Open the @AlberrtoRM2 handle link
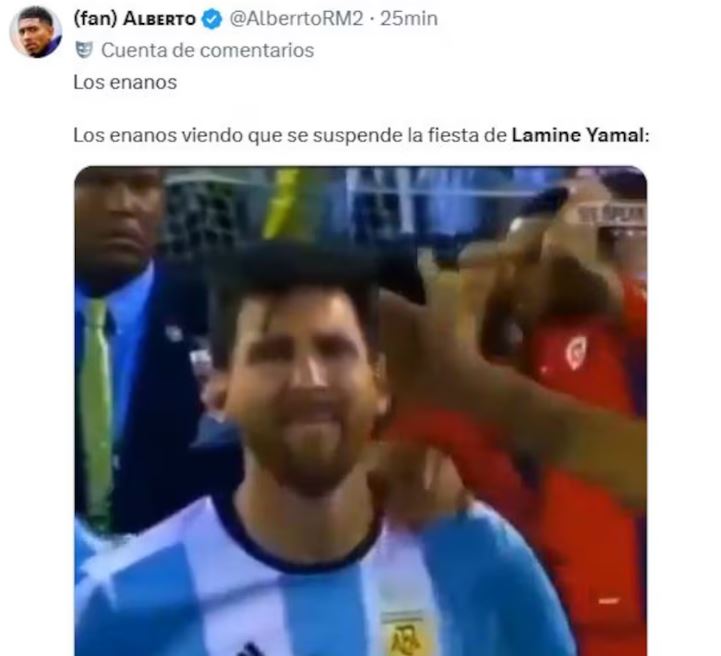Image resolution: width=721 pixels, height=656 pixels. [296, 19]
